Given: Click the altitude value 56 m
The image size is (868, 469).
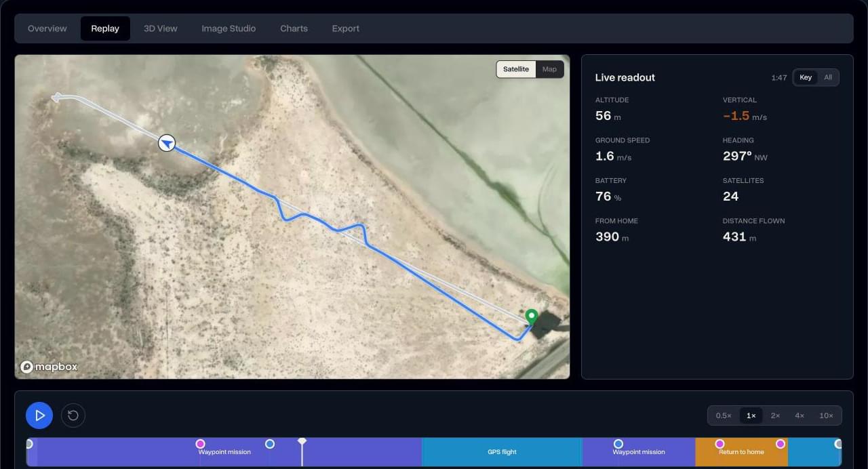Looking at the screenshot, I should pos(608,116).
